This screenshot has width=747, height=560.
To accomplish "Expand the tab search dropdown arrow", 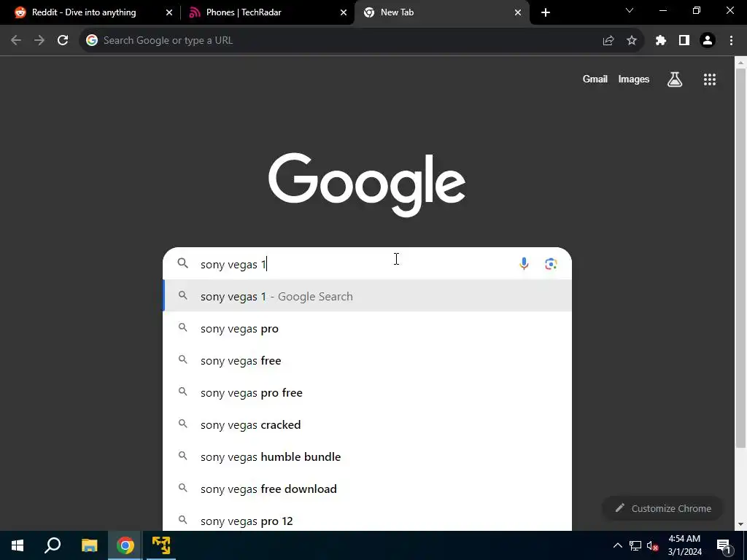I will (x=630, y=10).
